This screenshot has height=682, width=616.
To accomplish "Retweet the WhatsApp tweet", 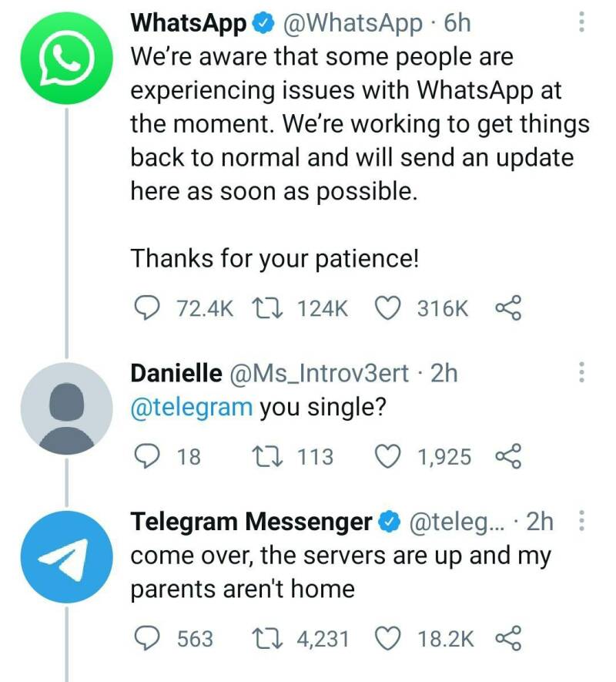I will (x=266, y=308).
